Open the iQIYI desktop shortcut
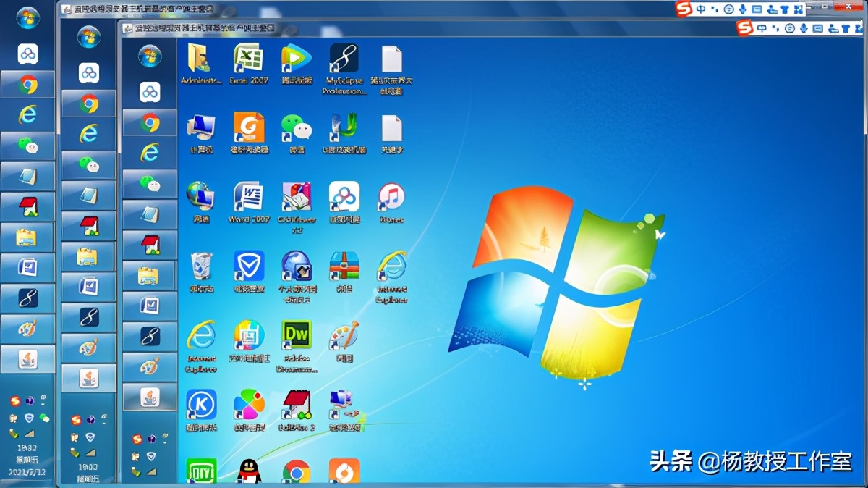 (x=200, y=471)
